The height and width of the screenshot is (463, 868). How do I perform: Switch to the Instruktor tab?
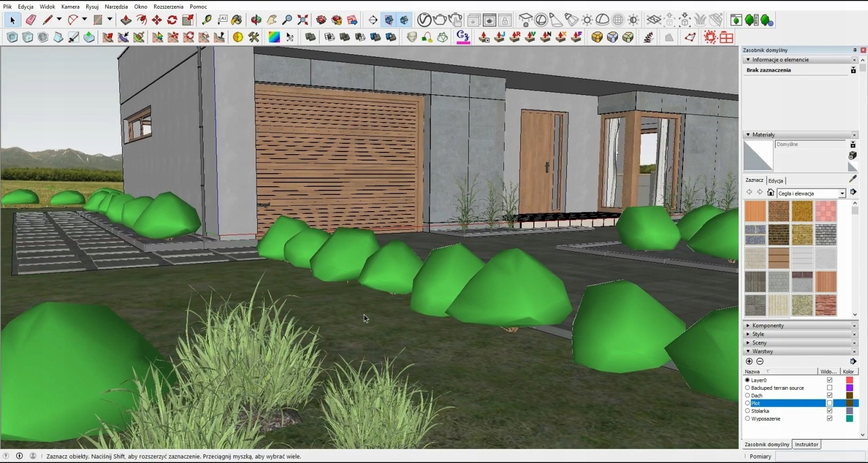pyautogui.click(x=806, y=445)
